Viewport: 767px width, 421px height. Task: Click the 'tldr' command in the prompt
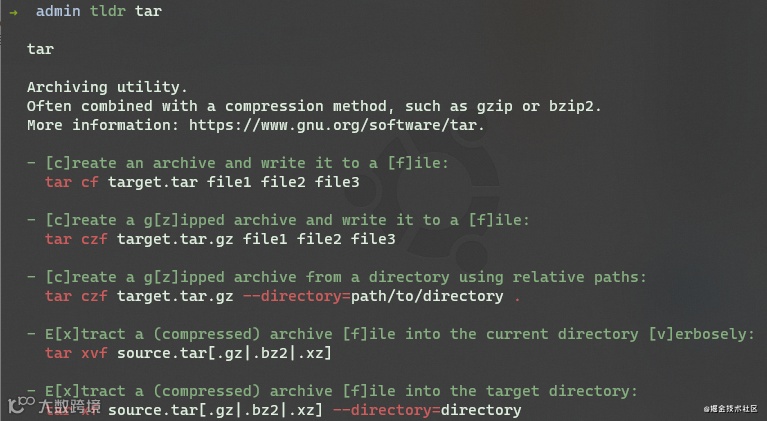tap(108, 11)
